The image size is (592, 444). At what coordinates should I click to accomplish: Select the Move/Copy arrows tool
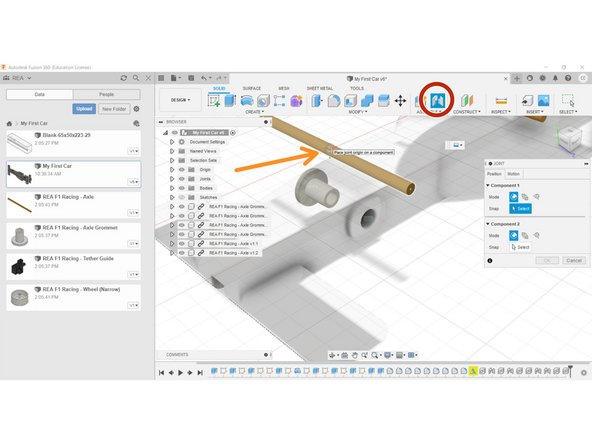point(400,100)
